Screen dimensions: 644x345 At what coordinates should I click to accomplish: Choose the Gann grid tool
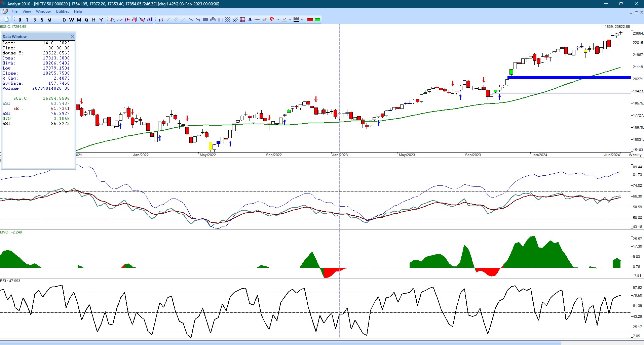(x=242, y=20)
